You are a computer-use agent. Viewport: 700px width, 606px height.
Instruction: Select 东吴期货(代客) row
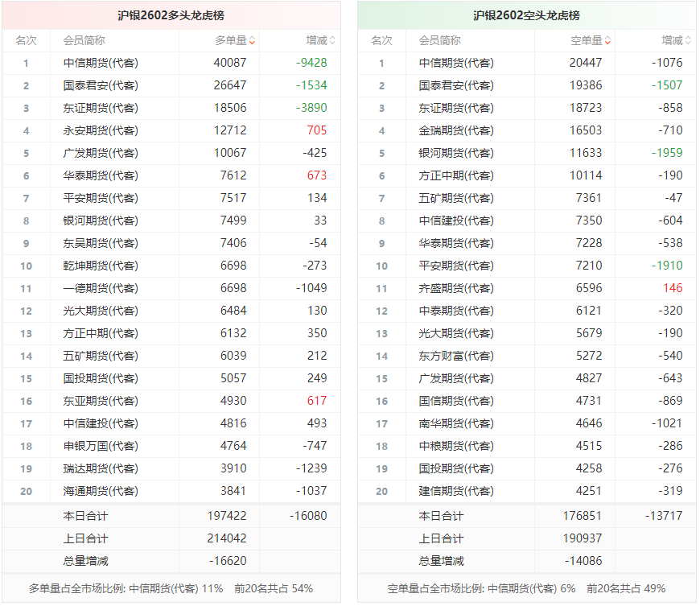point(171,243)
